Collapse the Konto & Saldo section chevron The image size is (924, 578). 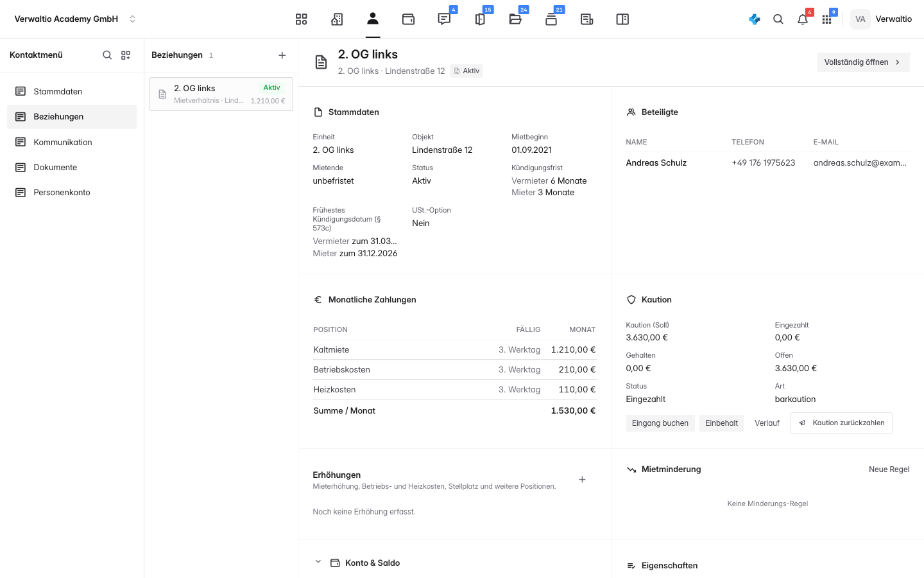click(318, 562)
